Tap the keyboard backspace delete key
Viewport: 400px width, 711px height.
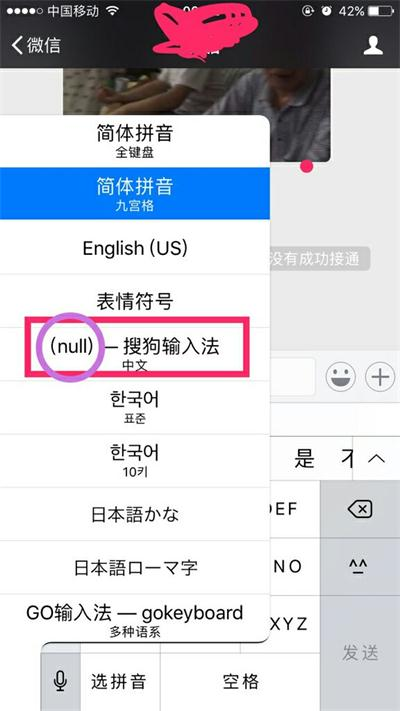(360, 509)
